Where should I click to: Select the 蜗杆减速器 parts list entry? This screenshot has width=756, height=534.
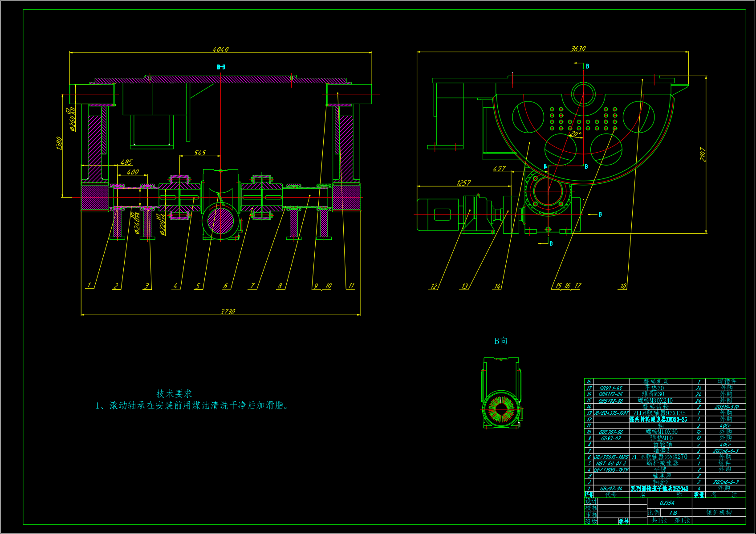pyautogui.click(x=662, y=463)
